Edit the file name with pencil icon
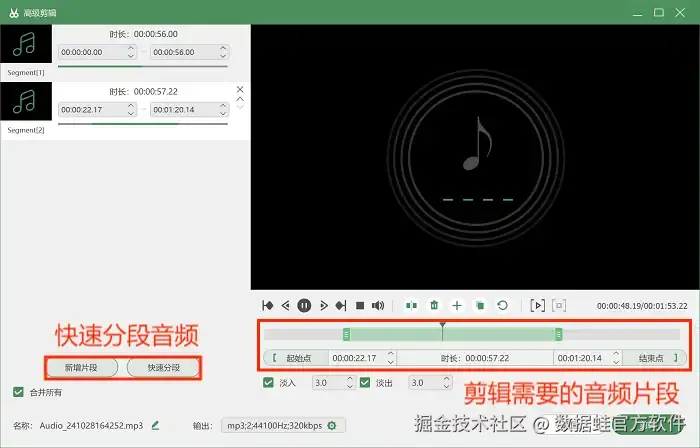This screenshot has height=448, width=700. tap(155, 426)
